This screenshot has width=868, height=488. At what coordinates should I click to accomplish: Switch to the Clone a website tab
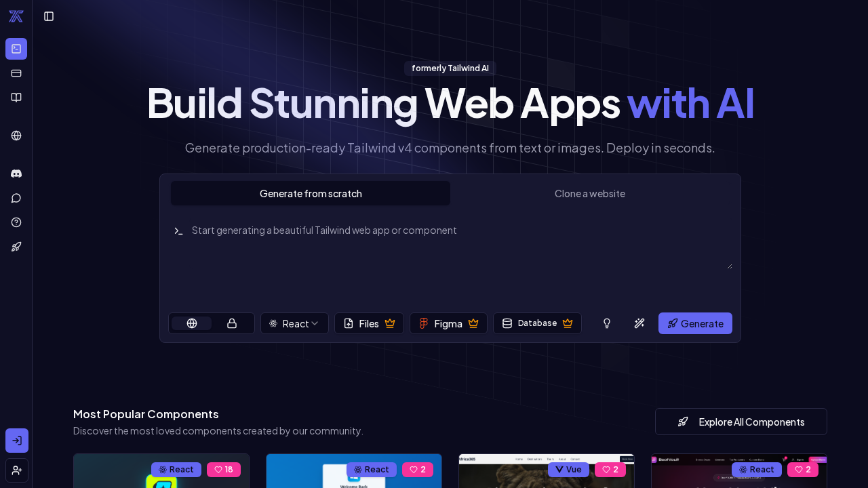click(x=589, y=193)
